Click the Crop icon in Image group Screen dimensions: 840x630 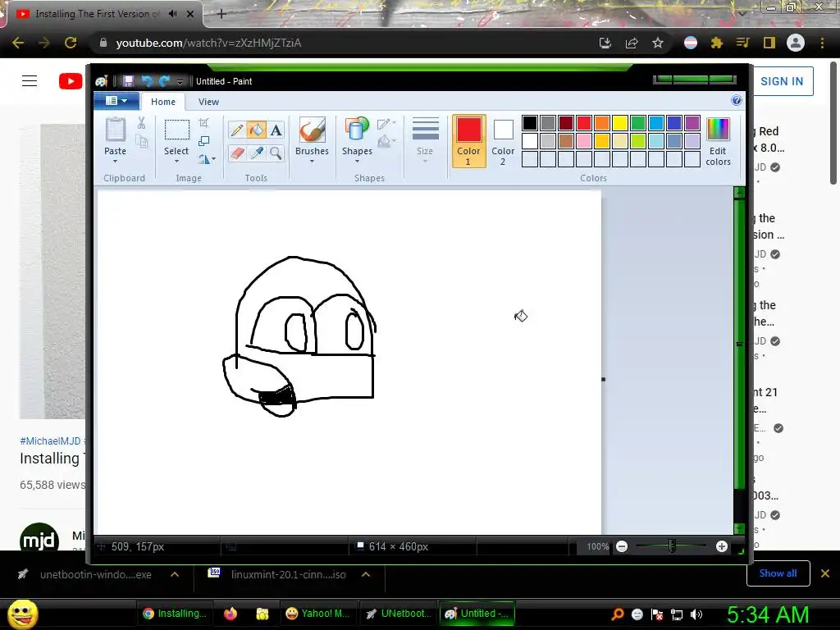coord(203,123)
